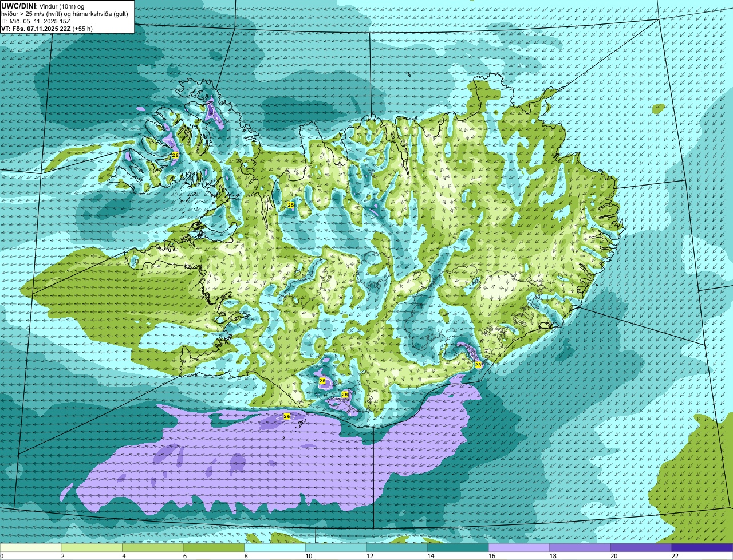Click the legend swatch between 20 and 22
The width and height of the screenshot is (733, 560).
point(641,548)
